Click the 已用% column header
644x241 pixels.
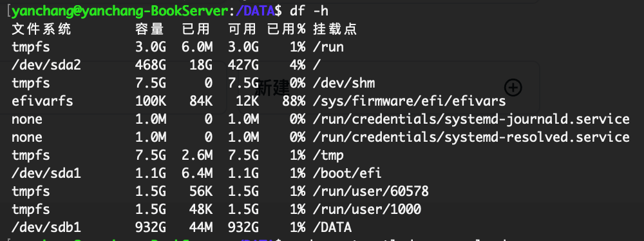287,29
